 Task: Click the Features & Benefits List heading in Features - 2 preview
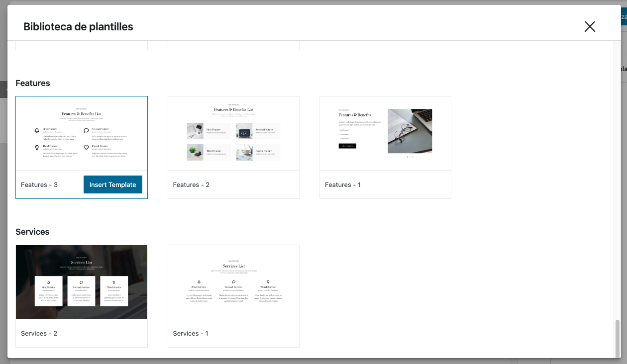pyautogui.click(x=233, y=109)
